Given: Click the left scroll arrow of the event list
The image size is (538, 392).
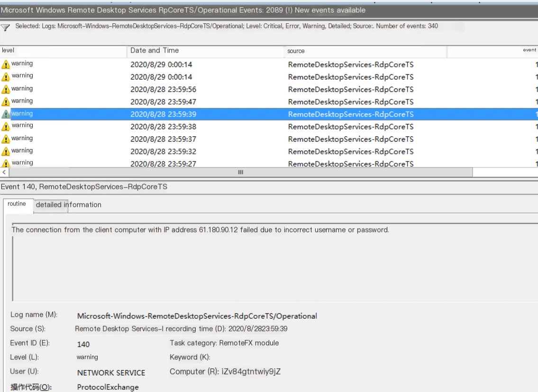Looking at the screenshot, I should [4, 172].
